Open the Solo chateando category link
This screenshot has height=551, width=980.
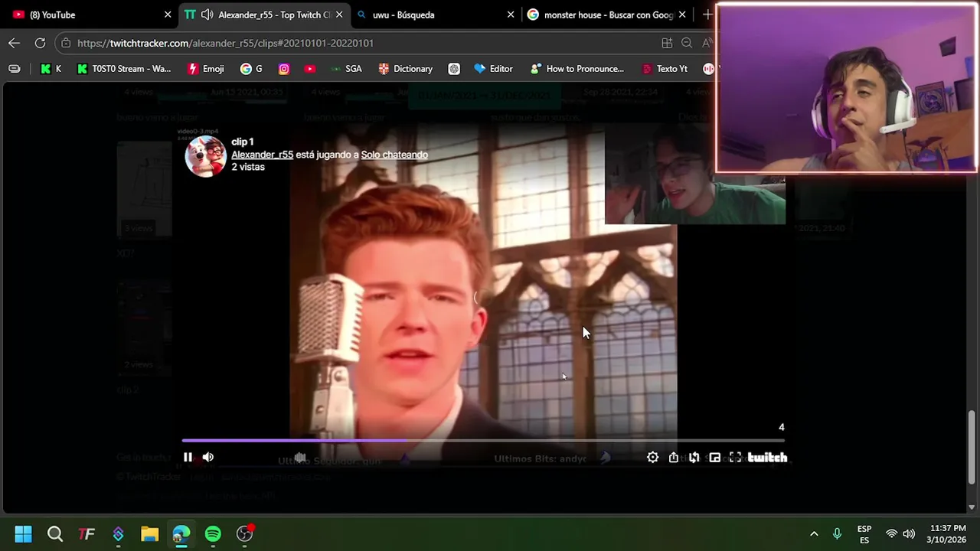[x=394, y=155]
